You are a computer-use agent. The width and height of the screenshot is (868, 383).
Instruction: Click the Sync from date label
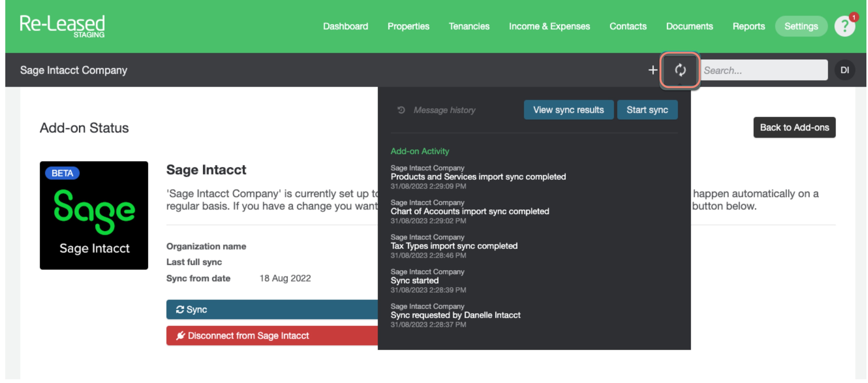point(198,278)
